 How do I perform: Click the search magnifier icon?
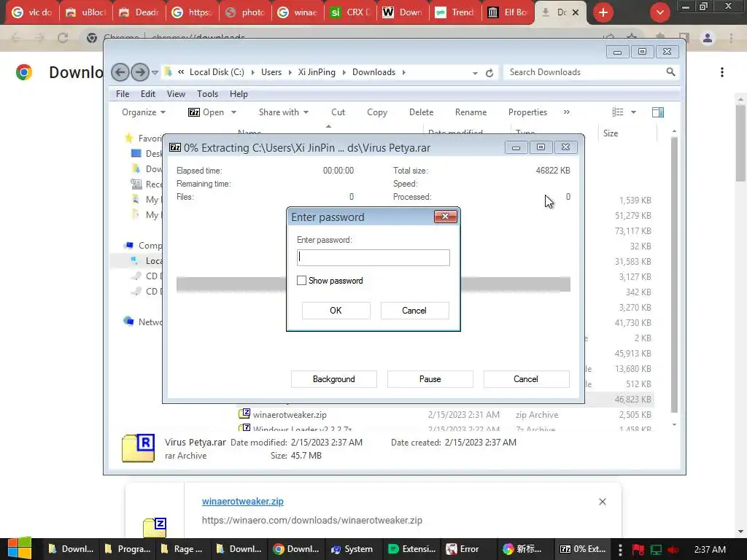(671, 72)
